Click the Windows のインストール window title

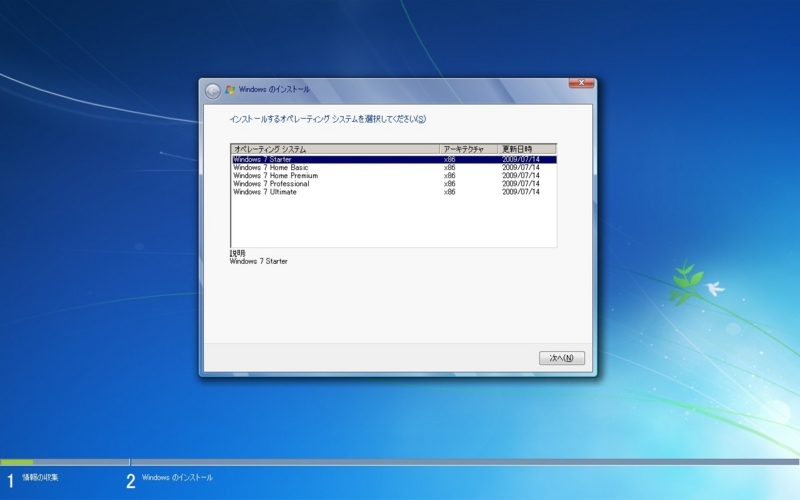pos(274,89)
